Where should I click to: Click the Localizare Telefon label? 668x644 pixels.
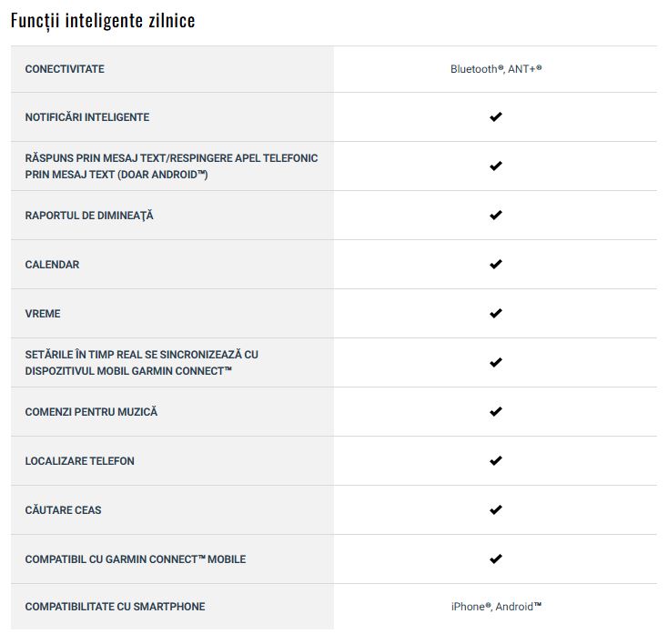coord(80,461)
